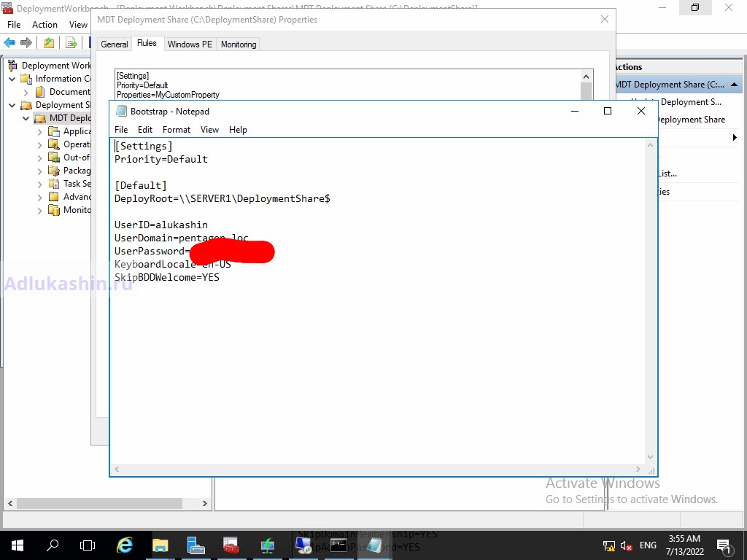Collapse the Information Center node
The image size is (747, 560).
tap(12, 79)
